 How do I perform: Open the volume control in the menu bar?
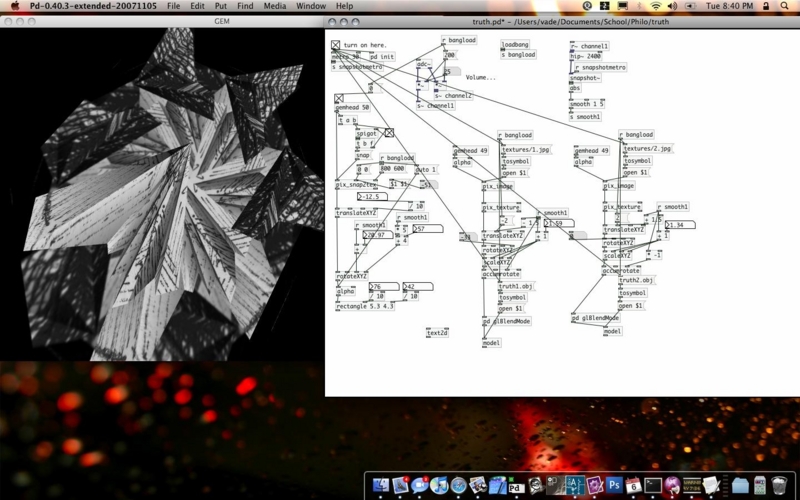[x=672, y=6]
